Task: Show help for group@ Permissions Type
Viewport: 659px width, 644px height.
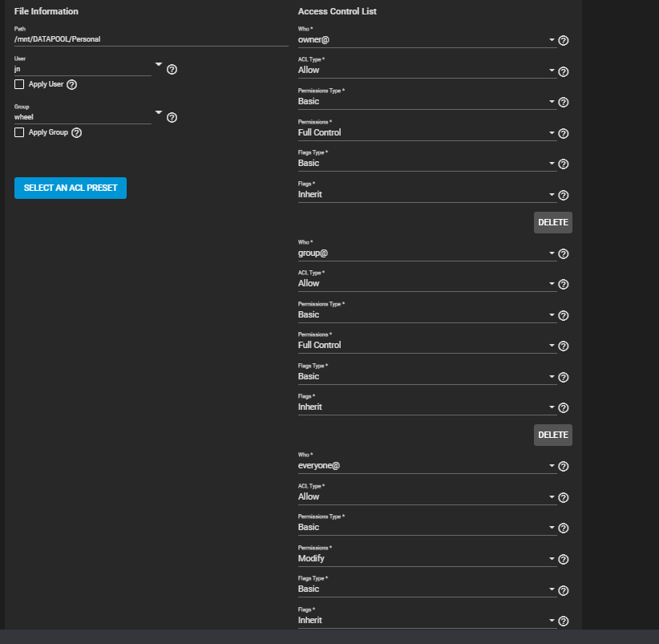Action: point(563,316)
